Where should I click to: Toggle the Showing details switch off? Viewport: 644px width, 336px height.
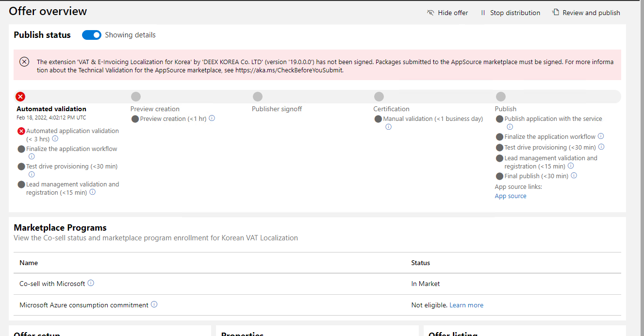click(x=92, y=35)
